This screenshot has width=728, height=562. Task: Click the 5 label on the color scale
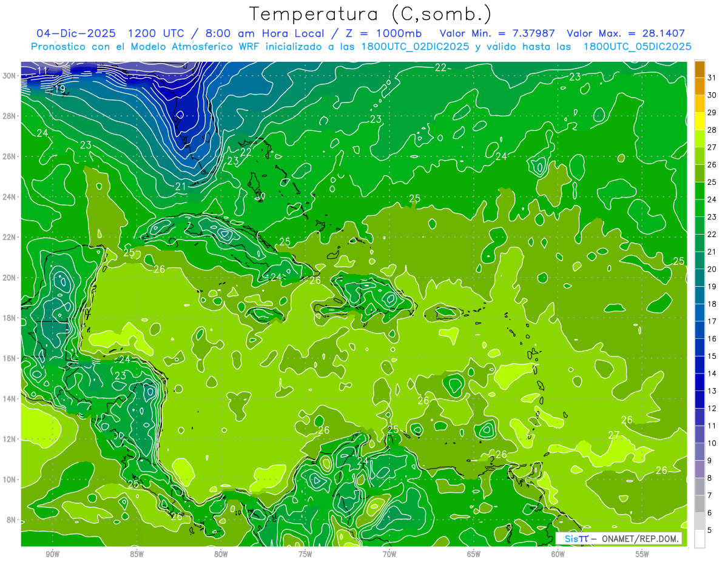point(709,530)
